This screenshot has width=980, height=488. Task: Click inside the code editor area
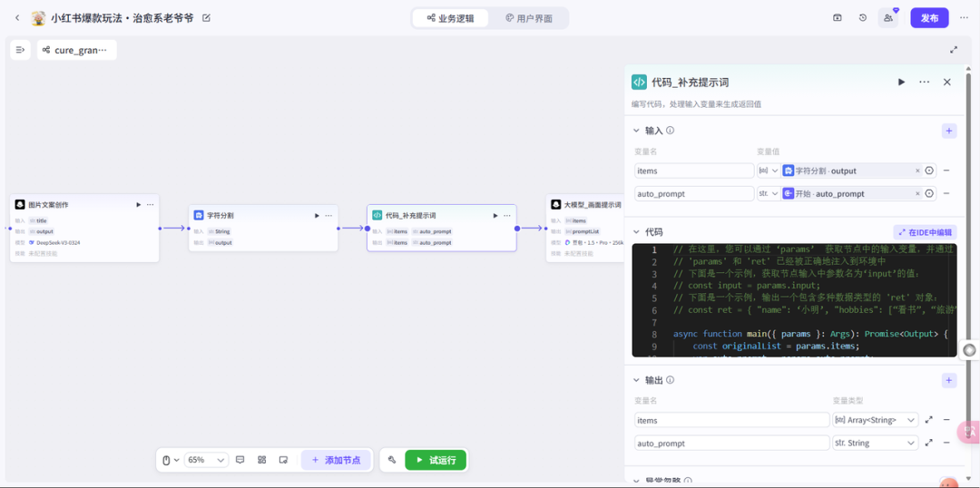[x=794, y=300]
